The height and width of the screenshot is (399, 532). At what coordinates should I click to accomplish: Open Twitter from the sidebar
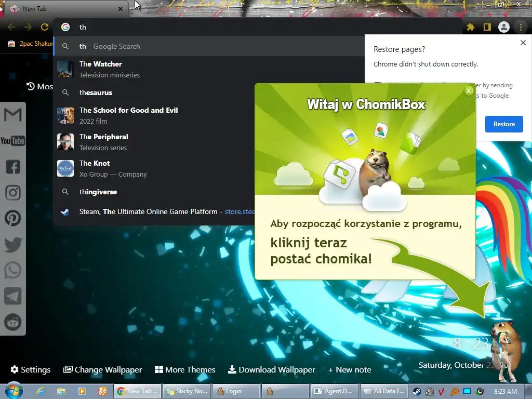13,244
